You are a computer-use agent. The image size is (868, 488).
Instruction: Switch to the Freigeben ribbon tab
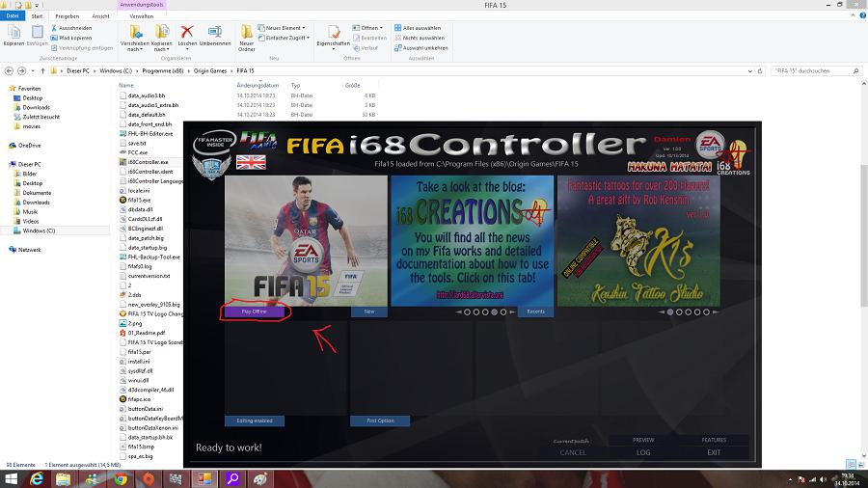click(x=67, y=16)
